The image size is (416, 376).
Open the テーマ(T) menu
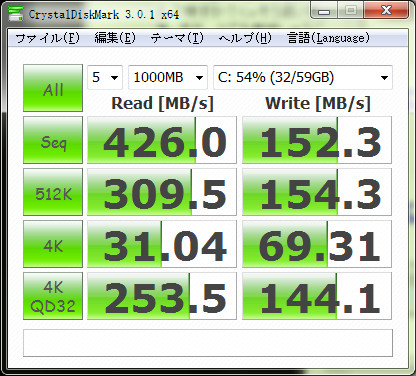177,38
